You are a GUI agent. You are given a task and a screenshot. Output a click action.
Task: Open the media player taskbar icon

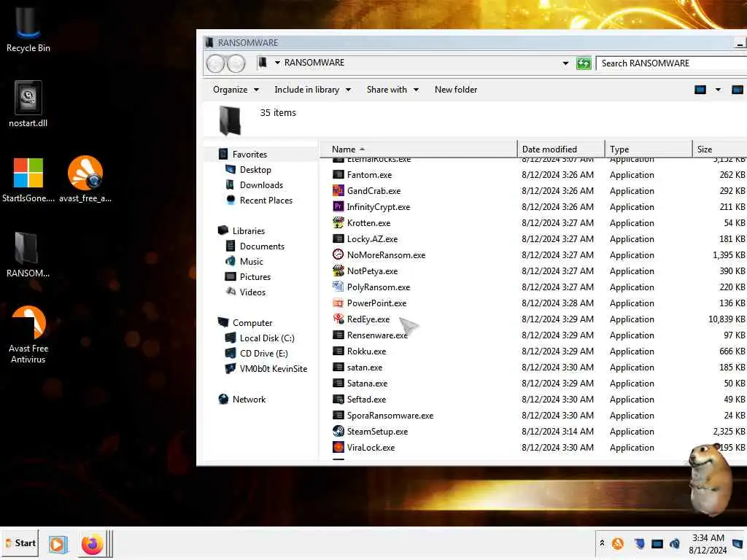(57, 544)
